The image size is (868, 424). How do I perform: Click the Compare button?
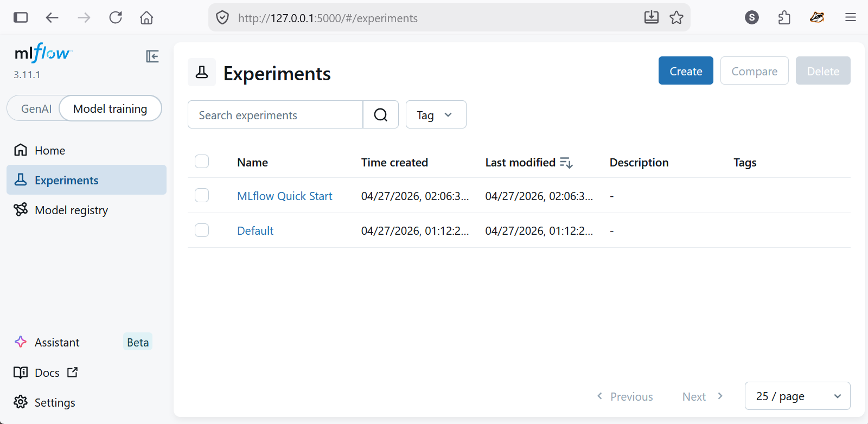pyautogui.click(x=754, y=70)
